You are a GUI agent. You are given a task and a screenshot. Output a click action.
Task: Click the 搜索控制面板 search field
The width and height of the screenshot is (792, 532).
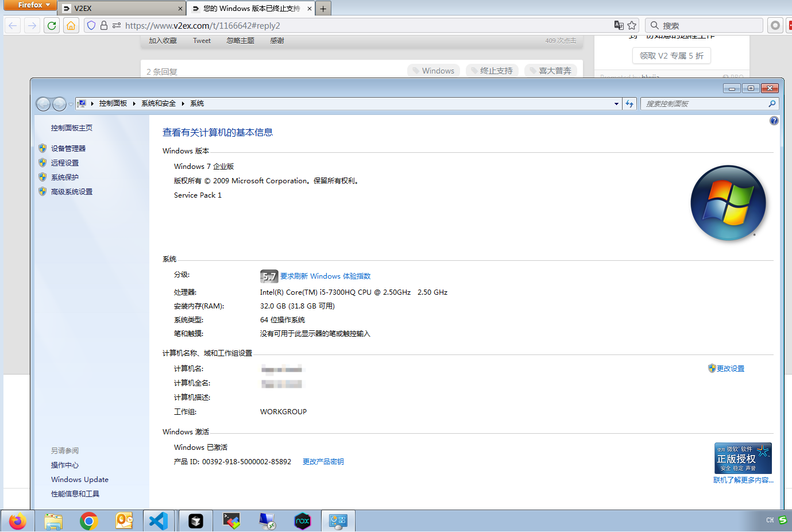[x=704, y=104]
